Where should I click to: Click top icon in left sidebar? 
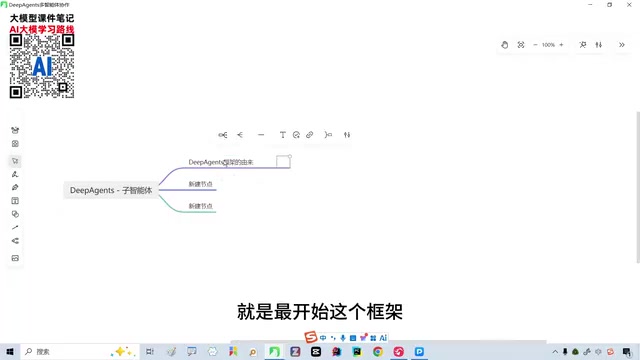pyautogui.click(x=15, y=130)
